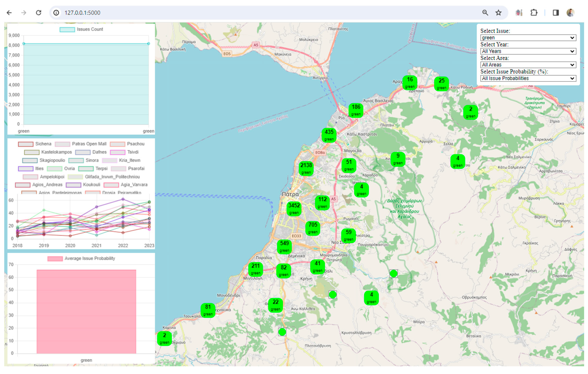Bookmark page with star icon
This screenshot has height=374, width=588.
(x=498, y=13)
